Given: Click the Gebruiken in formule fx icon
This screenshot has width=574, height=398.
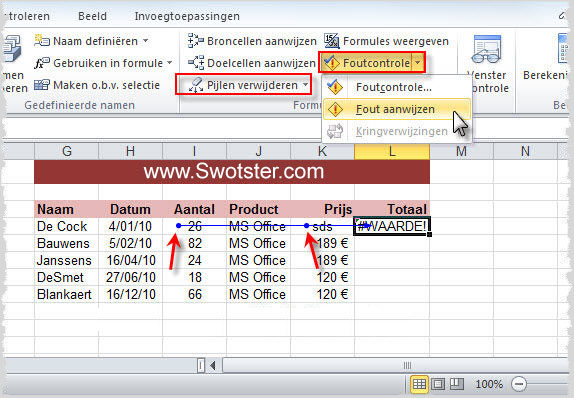Looking at the screenshot, I should [42, 63].
